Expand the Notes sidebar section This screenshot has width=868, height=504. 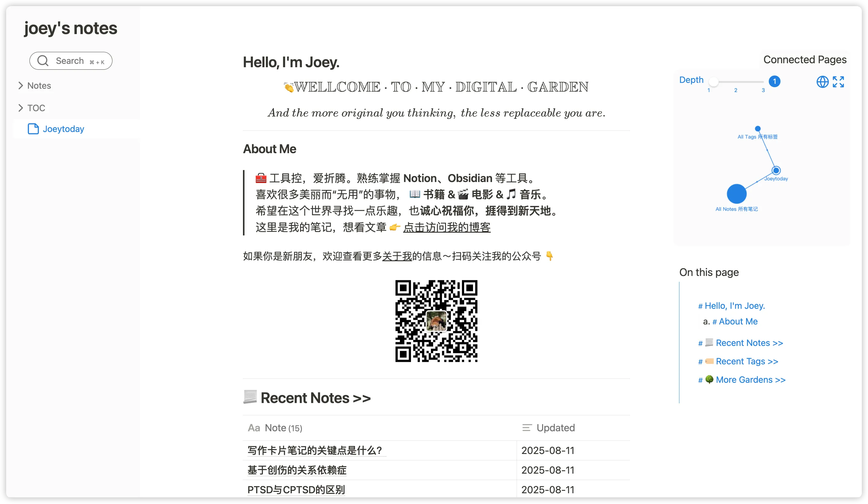click(x=21, y=86)
